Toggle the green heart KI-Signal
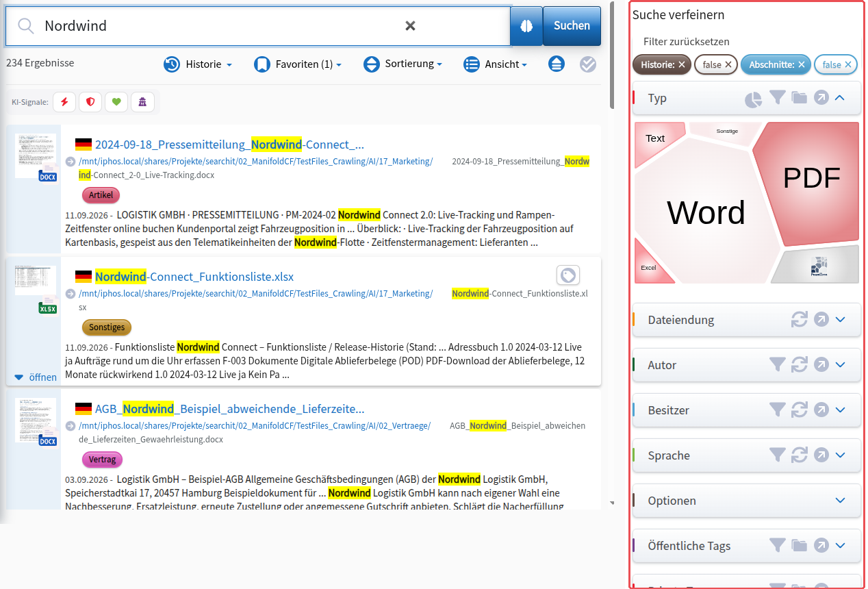Image resolution: width=868 pixels, height=589 pixels. pos(116,102)
